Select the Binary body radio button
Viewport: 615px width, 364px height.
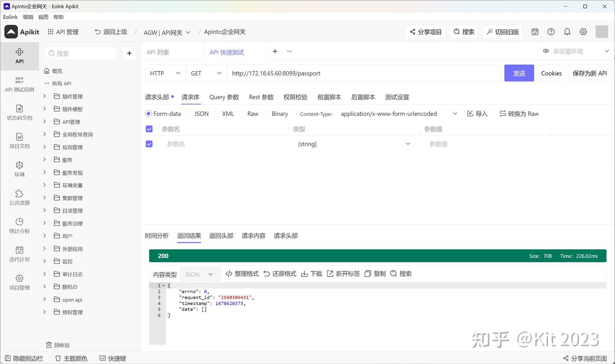pos(267,114)
